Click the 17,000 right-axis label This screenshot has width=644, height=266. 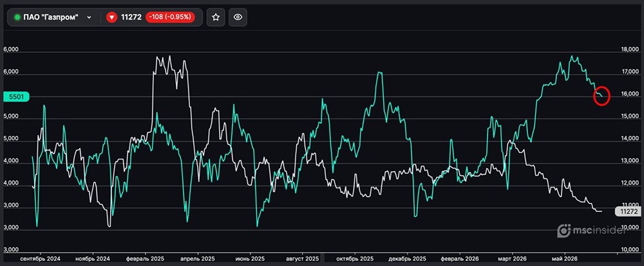click(x=629, y=72)
